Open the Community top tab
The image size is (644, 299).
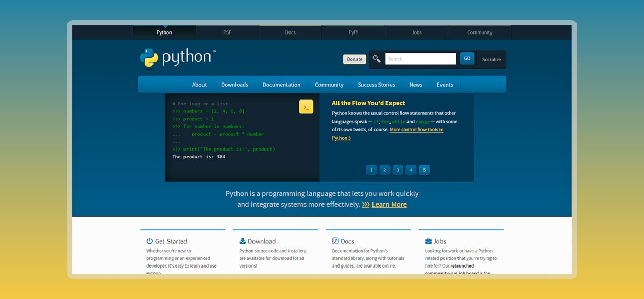(480, 32)
